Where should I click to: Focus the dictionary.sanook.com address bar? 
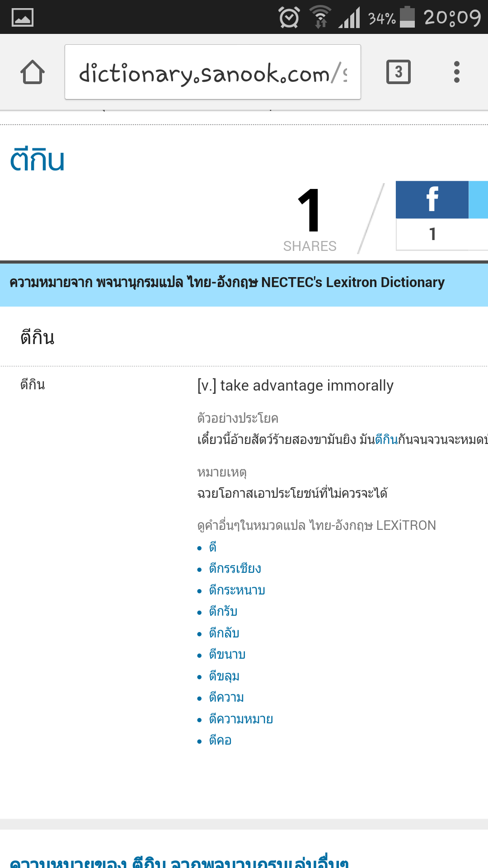click(x=213, y=72)
